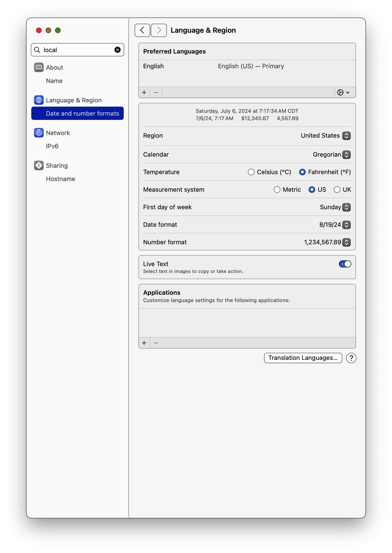Change the Calendar using the Gregorian dropdown
Image resolution: width=392 pixels, height=553 pixels.
(x=346, y=154)
